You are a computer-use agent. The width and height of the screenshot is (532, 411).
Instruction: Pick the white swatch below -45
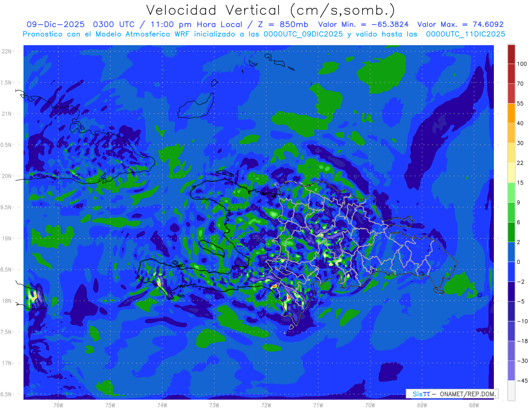[511, 390]
